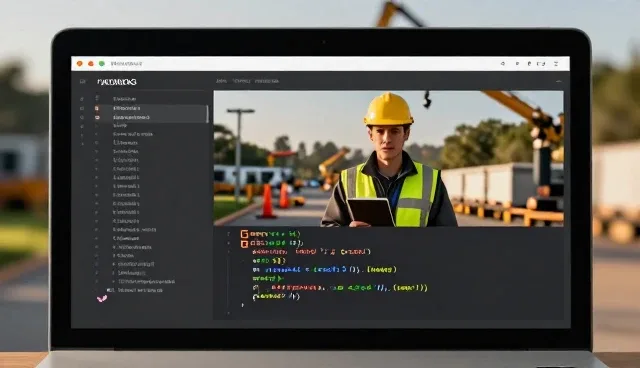Select the orange file icon in first highlighted row
The height and width of the screenshot is (368, 640).
coord(97,108)
